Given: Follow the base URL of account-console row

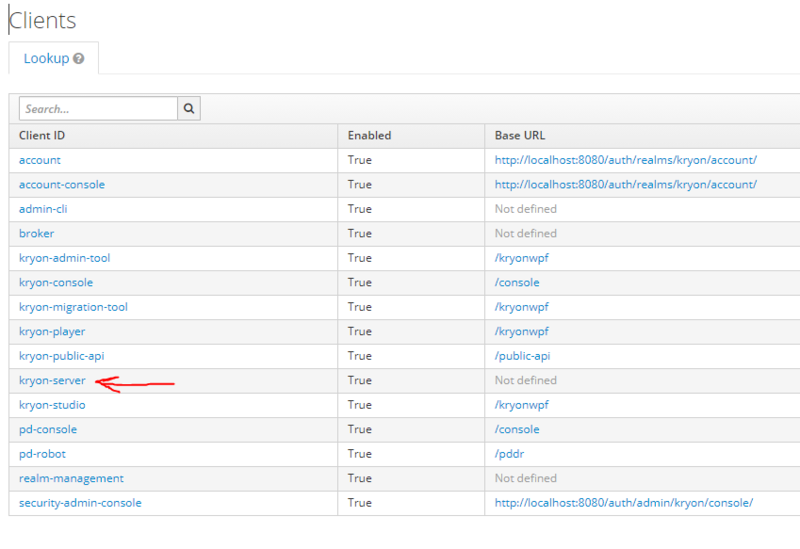Looking at the screenshot, I should pos(626,185).
